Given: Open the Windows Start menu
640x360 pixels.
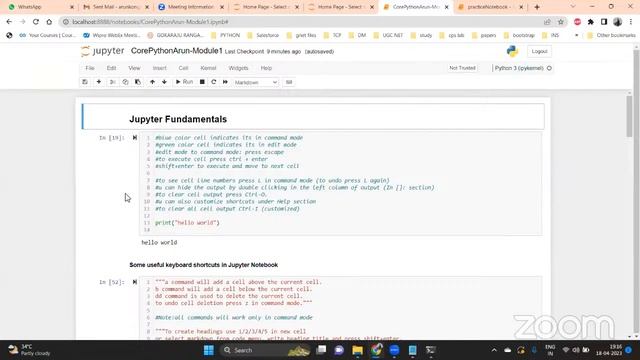Looking at the screenshot, I should pyautogui.click(x=209, y=350).
